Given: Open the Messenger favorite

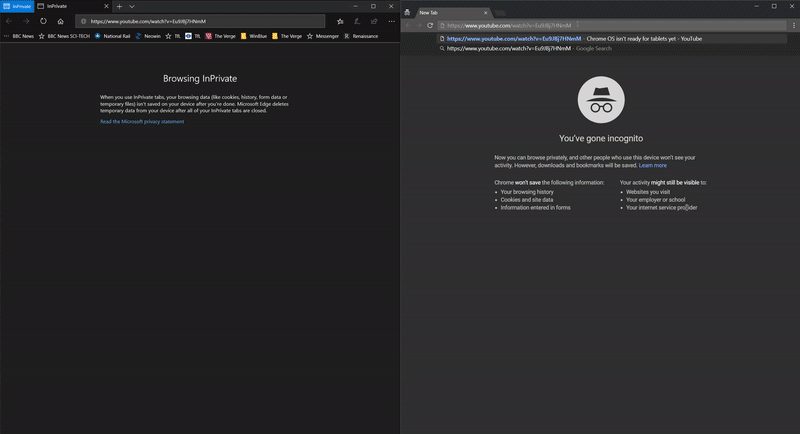Looking at the screenshot, I should [x=322, y=36].
